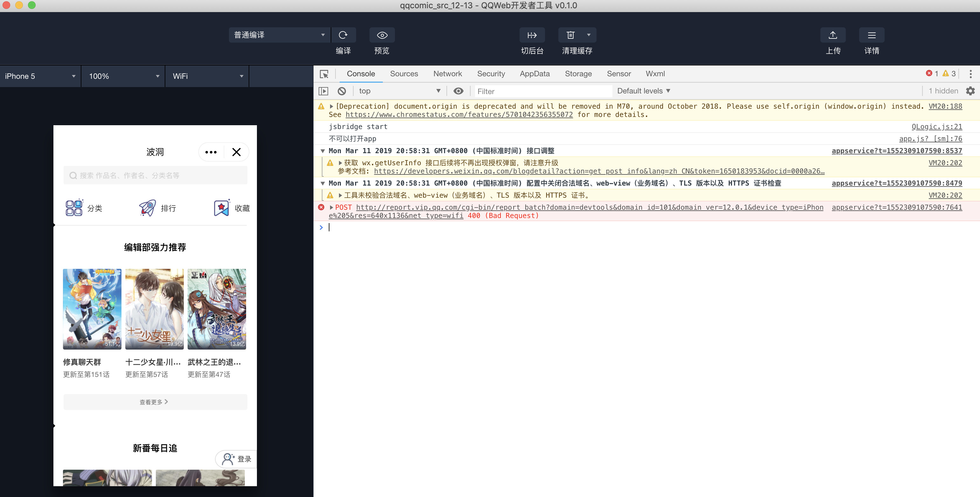Open the WiFi network dropdown
Viewport: 980px width, 497px height.
coord(207,76)
